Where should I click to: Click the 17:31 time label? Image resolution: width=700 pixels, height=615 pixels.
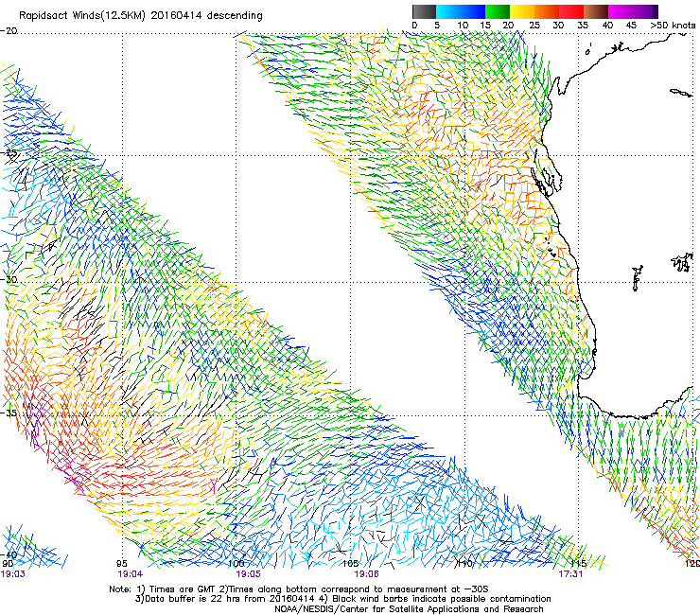pos(570,574)
